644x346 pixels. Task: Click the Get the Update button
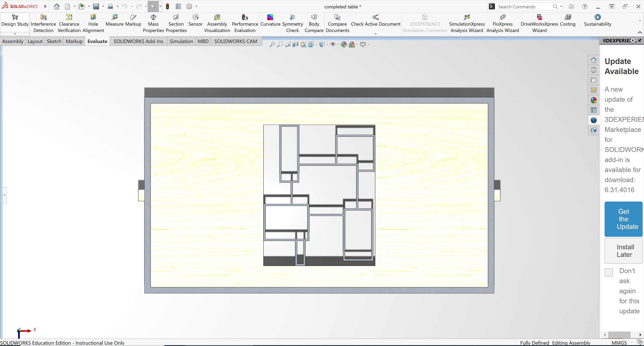[624, 219]
